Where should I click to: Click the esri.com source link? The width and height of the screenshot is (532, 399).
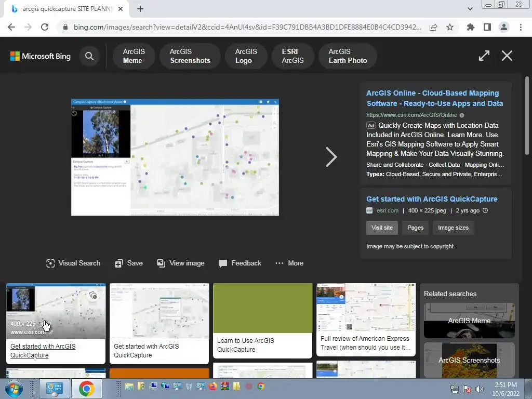[x=388, y=211]
